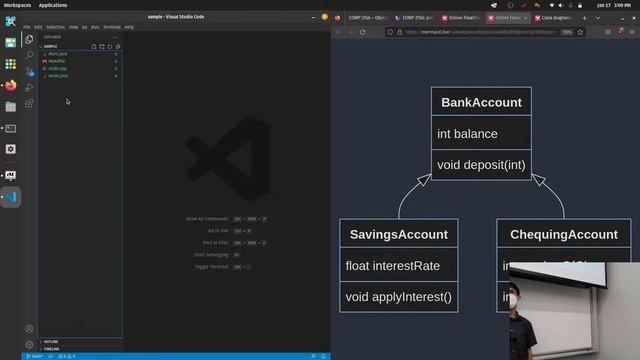
Task: Open Main.java in the Explorer
Action: click(58, 54)
